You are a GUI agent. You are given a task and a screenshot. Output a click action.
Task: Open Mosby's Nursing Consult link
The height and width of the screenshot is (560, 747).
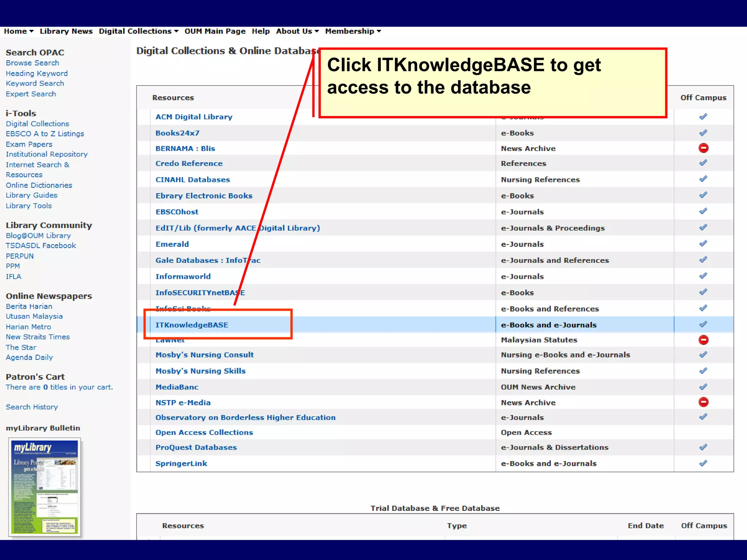[x=205, y=355]
